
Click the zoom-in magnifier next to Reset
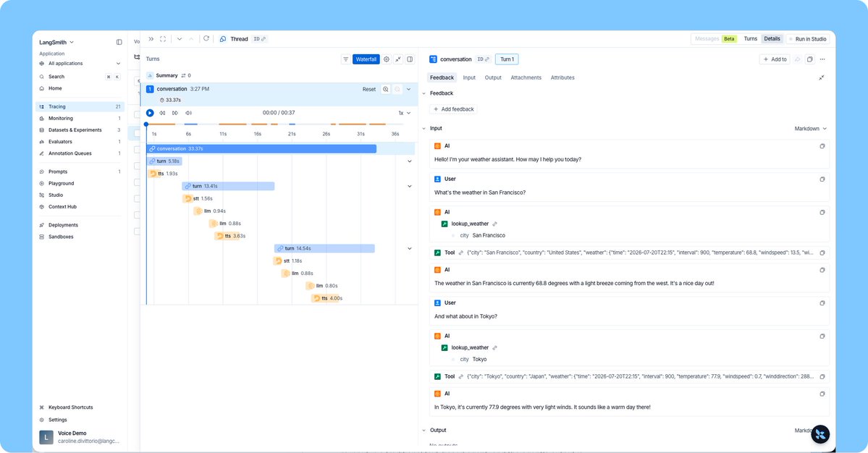coord(386,89)
